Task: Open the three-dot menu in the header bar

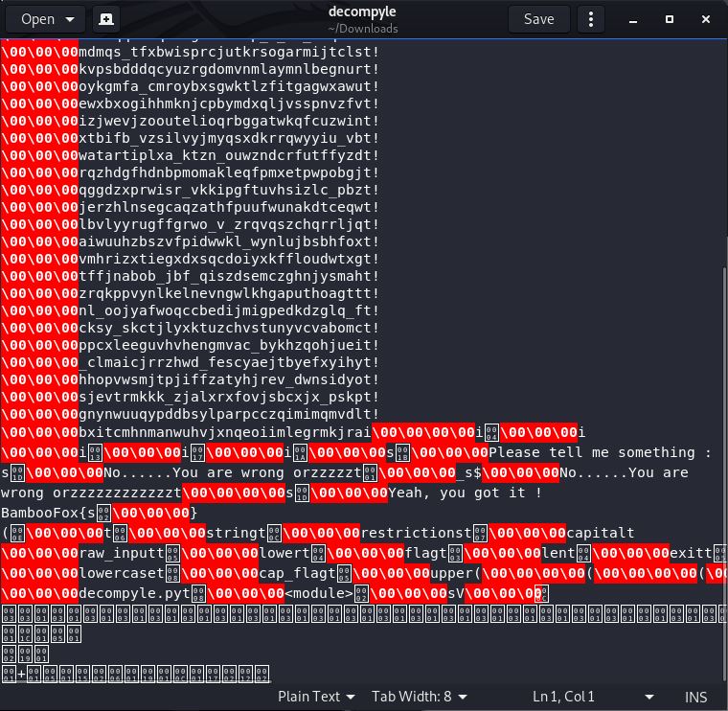Action: point(591,19)
